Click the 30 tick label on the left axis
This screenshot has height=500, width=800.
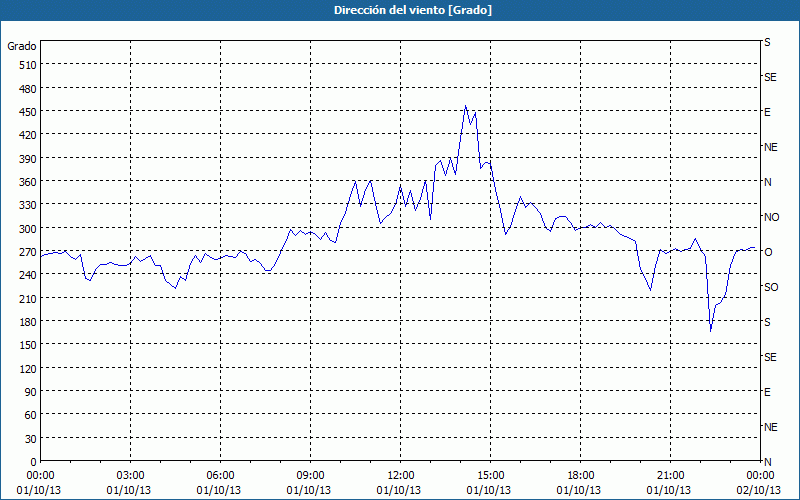click(31, 439)
